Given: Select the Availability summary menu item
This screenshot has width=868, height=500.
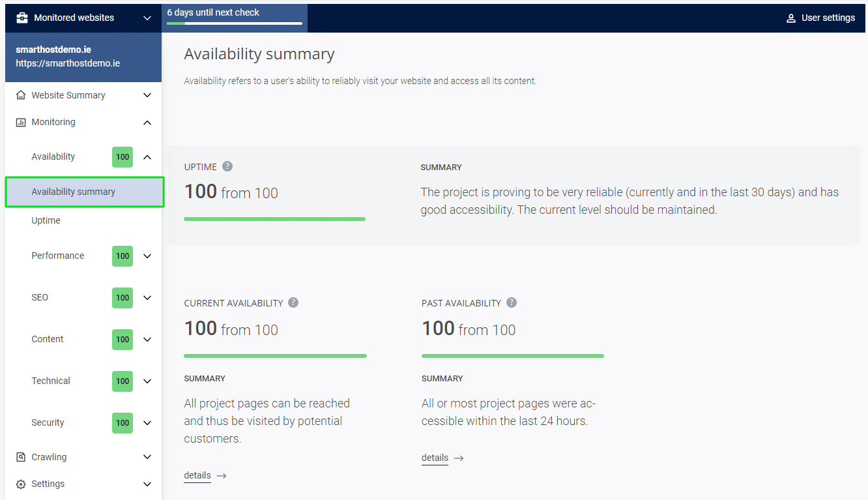Looking at the screenshot, I should pyautogui.click(x=74, y=192).
